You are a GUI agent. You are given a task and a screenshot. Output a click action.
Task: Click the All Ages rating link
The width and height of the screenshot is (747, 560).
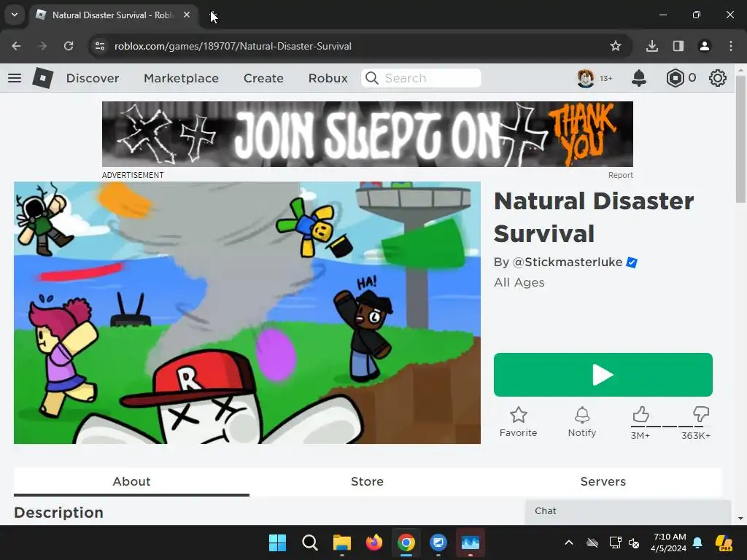pos(519,282)
